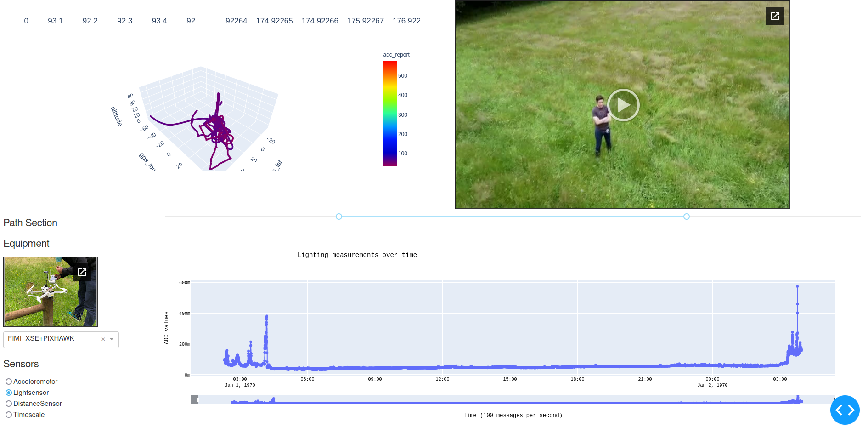Clear the FIMI_XSE+PIXHAWK selection
Image resolution: width=868 pixels, height=428 pixels.
(x=103, y=339)
